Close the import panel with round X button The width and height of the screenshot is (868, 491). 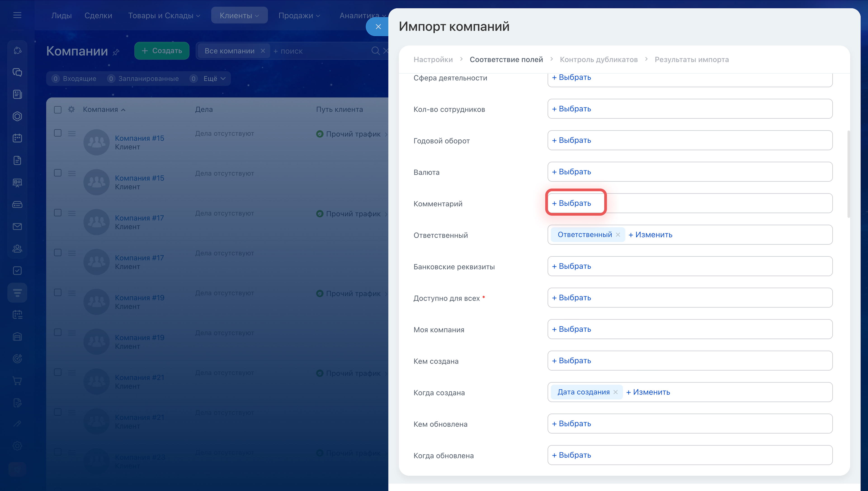(x=378, y=27)
